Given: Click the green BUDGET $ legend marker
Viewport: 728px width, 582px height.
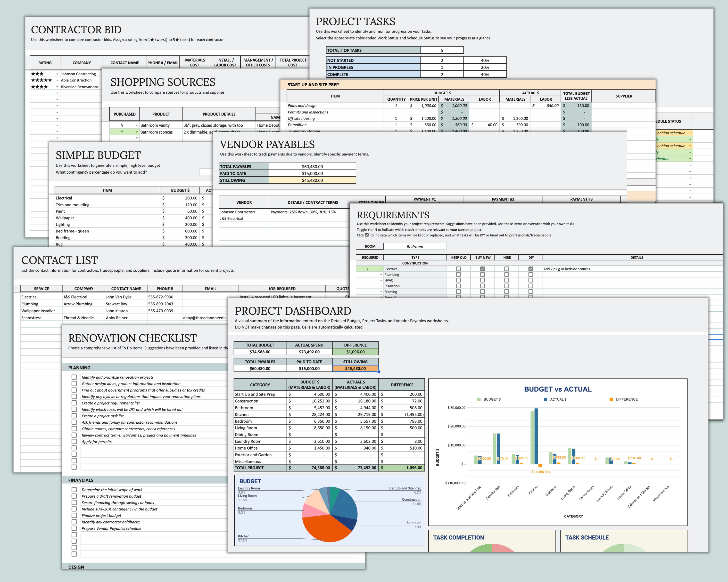Looking at the screenshot, I should tap(479, 399).
